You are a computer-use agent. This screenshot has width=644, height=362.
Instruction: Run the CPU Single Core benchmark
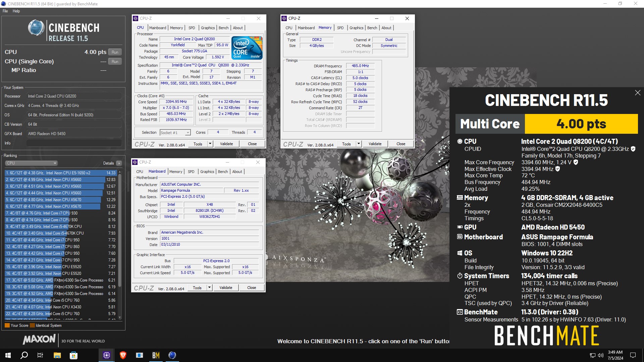pyautogui.click(x=115, y=62)
